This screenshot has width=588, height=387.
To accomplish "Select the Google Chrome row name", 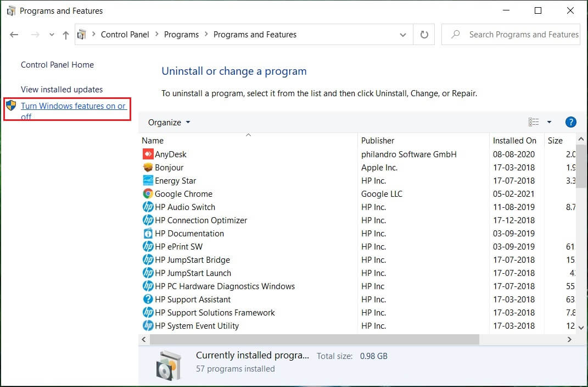I will (x=183, y=194).
